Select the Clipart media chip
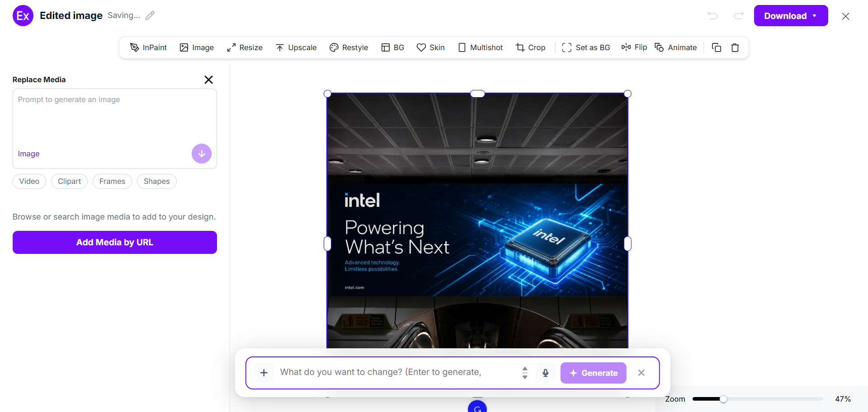Image resolution: width=868 pixels, height=412 pixels. point(69,181)
